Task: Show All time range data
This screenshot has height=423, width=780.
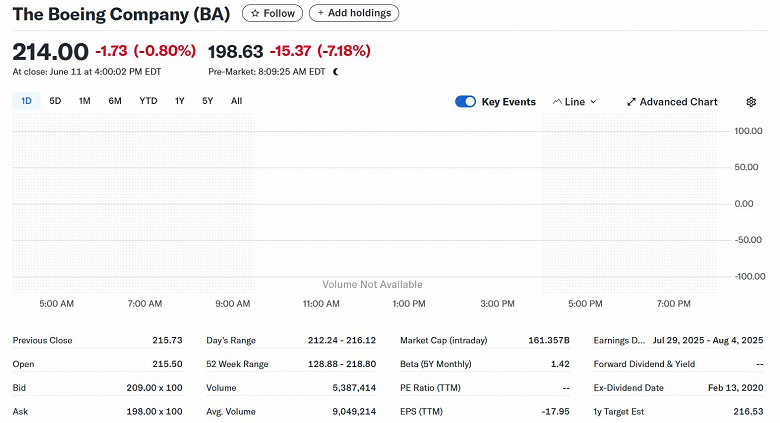Action: click(236, 101)
